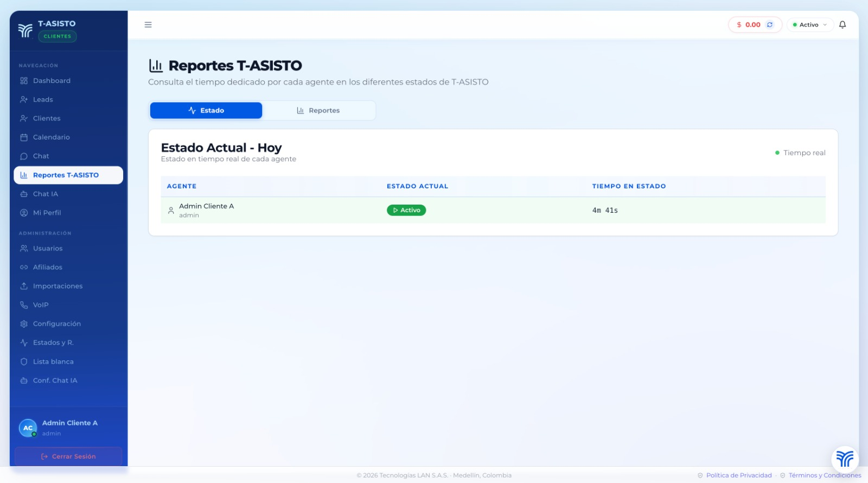The height and width of the screenshot is (483, 868).
Task: Open the floating T-ASISTO chat widget
Action: click(844, 459)
